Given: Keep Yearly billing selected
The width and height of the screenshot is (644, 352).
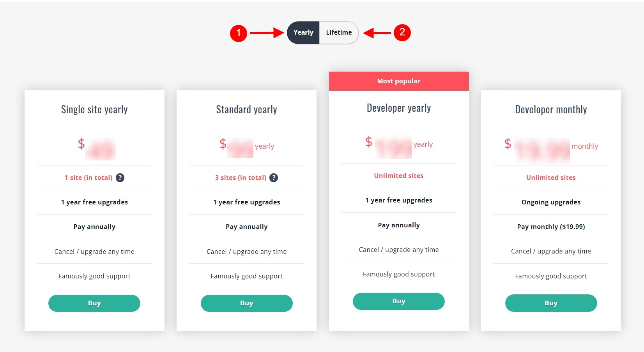Looking at the screenshot, I should click(x=303, y=32).
